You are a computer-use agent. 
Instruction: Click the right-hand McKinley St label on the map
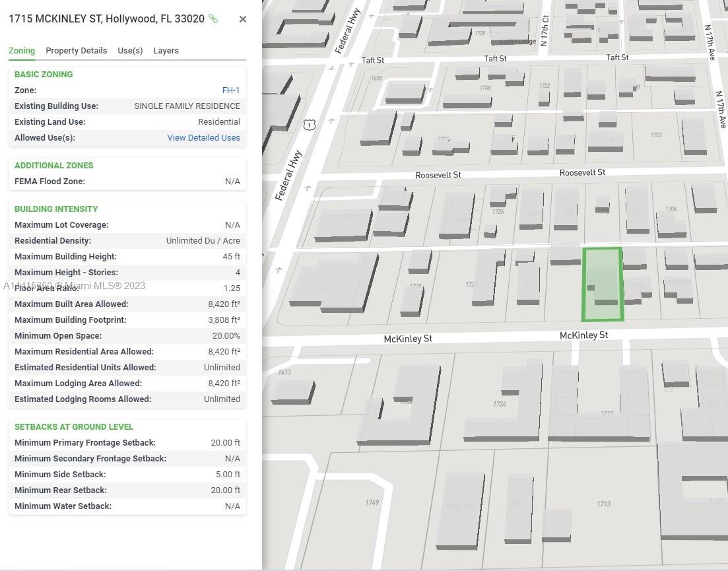pos(583,335)
